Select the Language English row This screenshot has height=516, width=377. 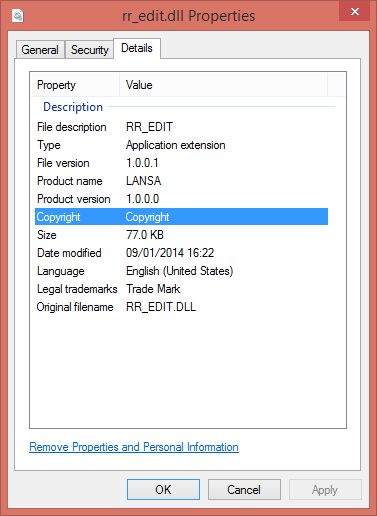[x=182, y=271]
